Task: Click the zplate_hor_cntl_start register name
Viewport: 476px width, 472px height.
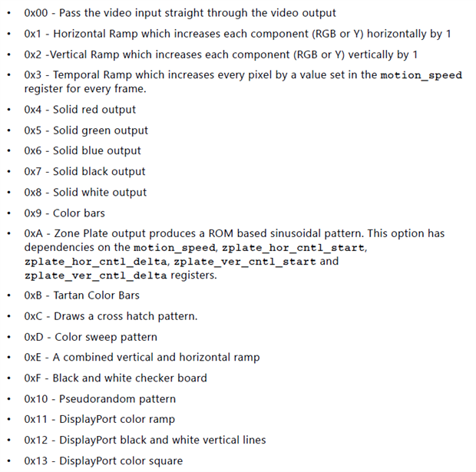Action: [293, 248]
